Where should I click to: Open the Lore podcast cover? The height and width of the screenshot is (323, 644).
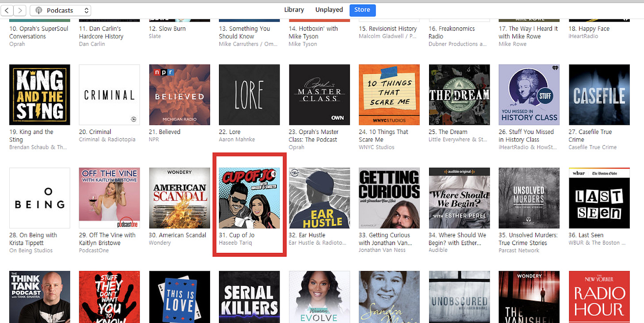pyautogui.click(x=249, y=95)
